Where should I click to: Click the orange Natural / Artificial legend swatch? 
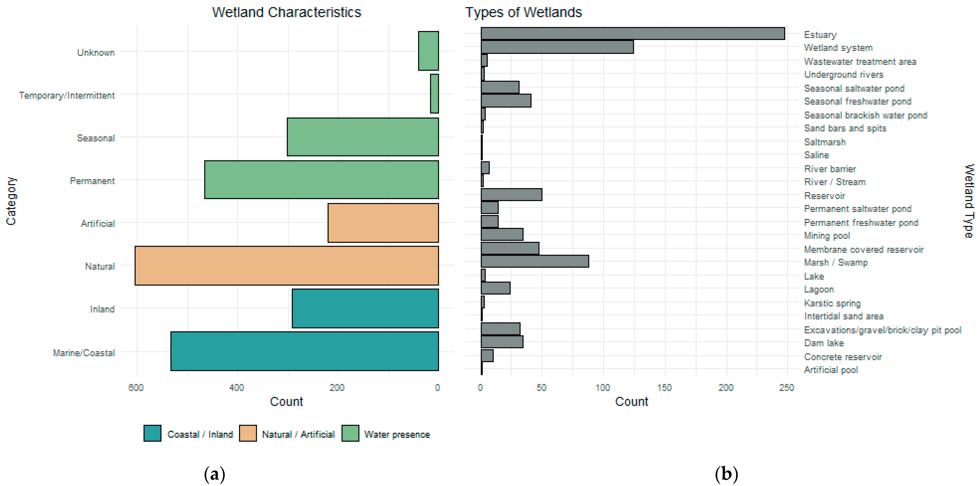[x=248, y=433]
